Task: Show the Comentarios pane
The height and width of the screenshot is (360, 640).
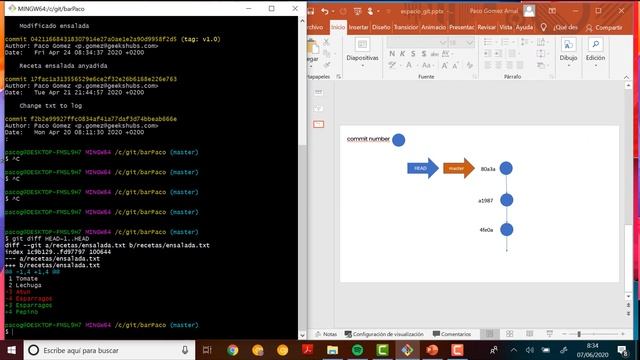Action: click(x=452, y=334)
